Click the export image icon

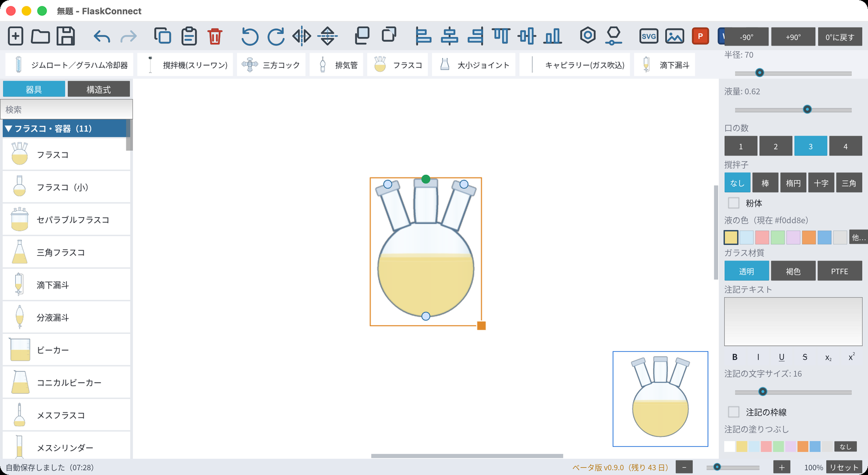[674, 36]
